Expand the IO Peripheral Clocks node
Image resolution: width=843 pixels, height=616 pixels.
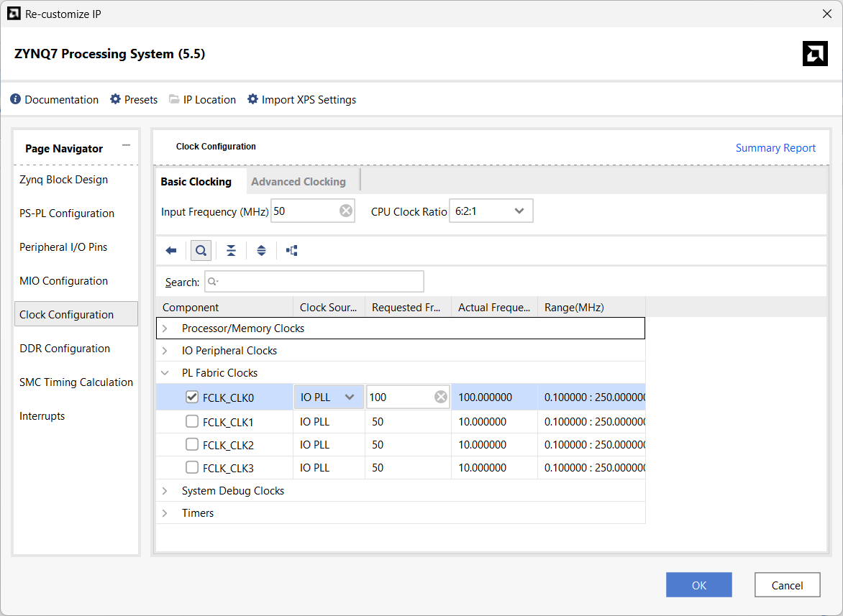pyautogui.click(x=165, y=351)
